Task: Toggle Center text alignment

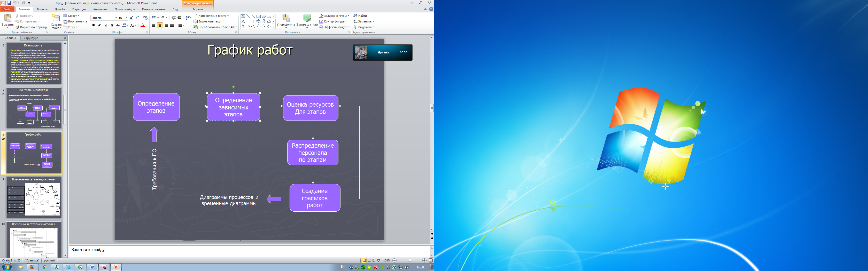Action: click(160, 25)
